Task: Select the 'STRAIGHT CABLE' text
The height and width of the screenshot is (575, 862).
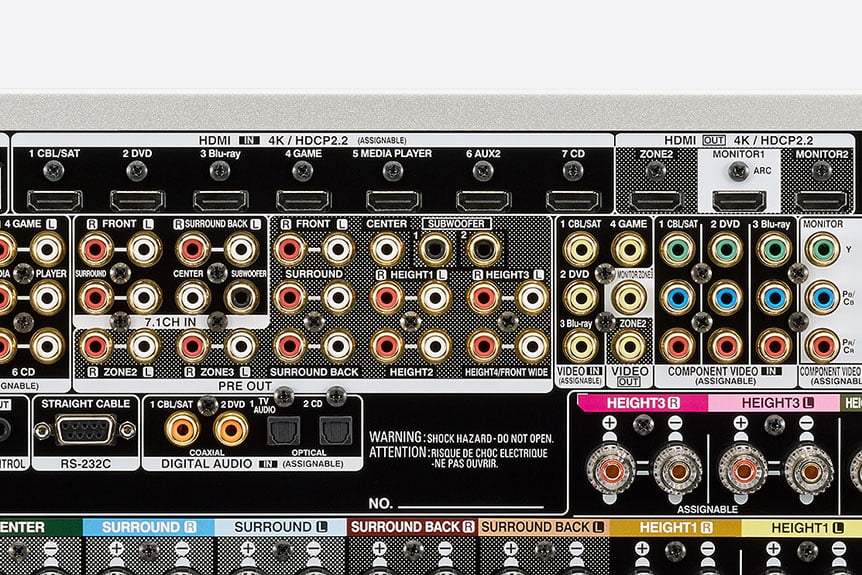Action: 86,403
